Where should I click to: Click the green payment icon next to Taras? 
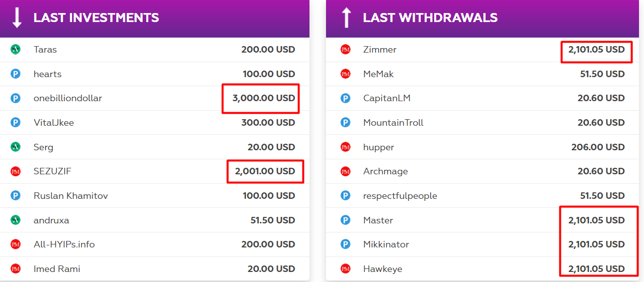(16, 50)
